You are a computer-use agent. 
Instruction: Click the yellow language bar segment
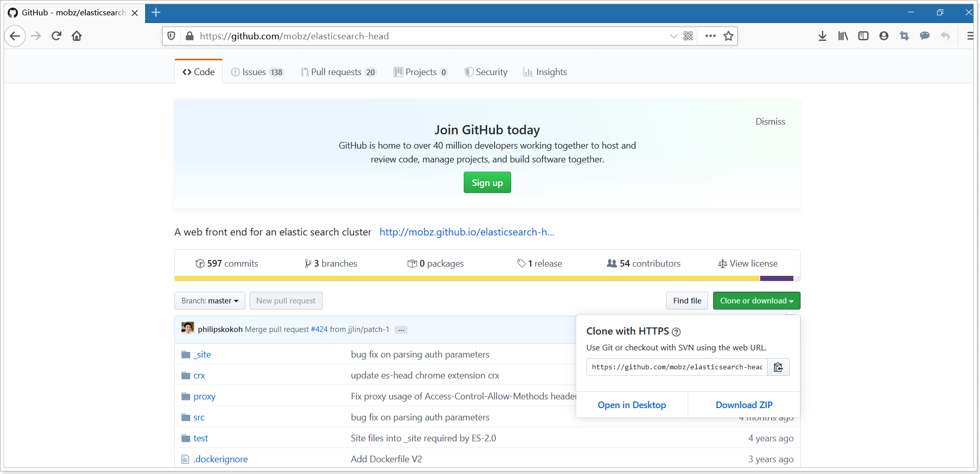[x=467, y=278]
